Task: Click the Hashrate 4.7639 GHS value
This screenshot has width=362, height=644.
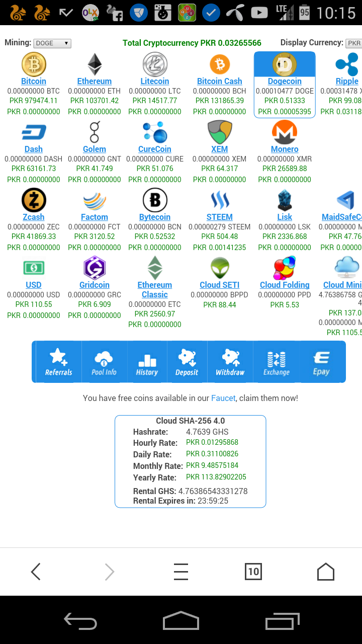Action: (x=207, y=432)
